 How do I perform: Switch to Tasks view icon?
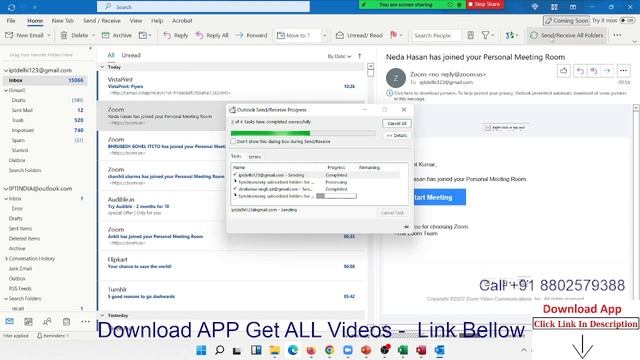(66, 322)
